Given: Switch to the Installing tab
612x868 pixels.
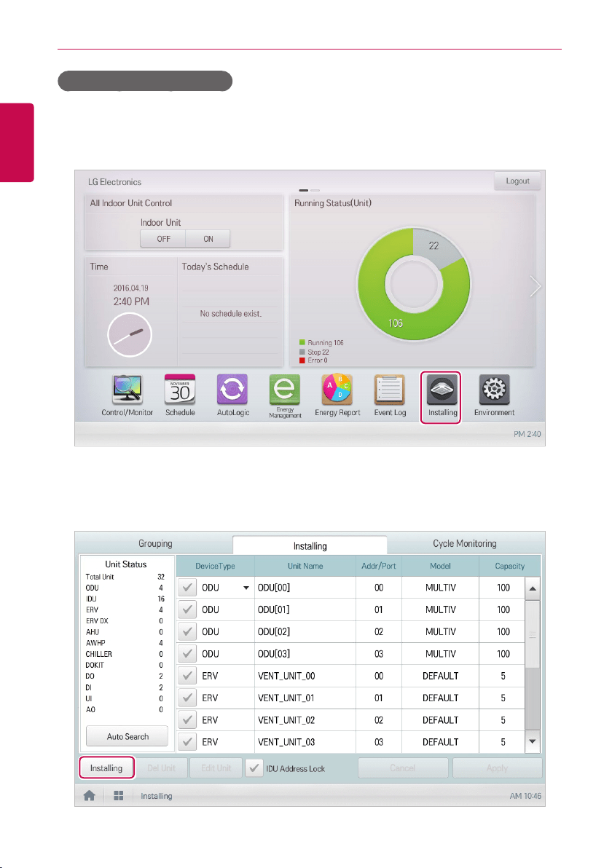Looking at the screenshot, I should point(310,546).
